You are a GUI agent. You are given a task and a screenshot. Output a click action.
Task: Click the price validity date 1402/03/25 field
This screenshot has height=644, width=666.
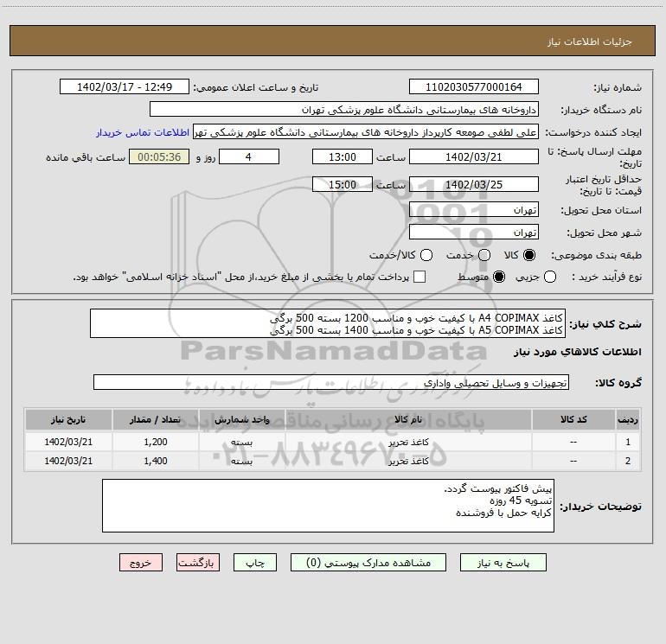click(x=474, y=184)
